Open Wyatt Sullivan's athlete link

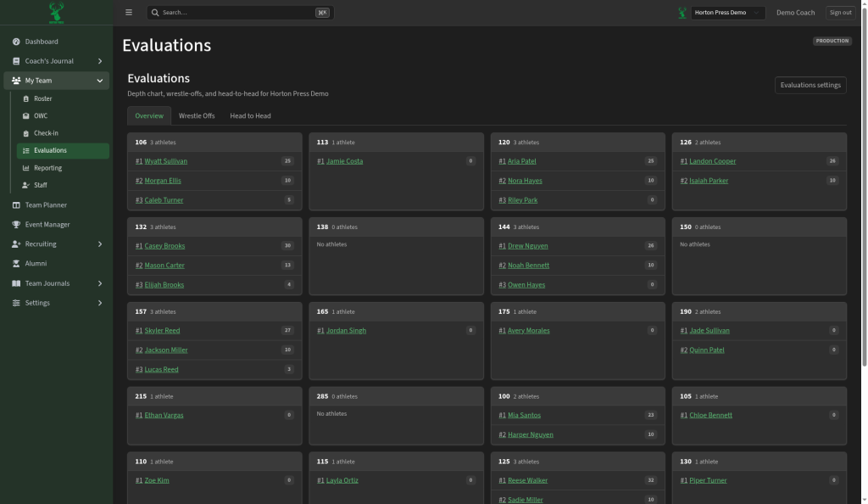165,161
